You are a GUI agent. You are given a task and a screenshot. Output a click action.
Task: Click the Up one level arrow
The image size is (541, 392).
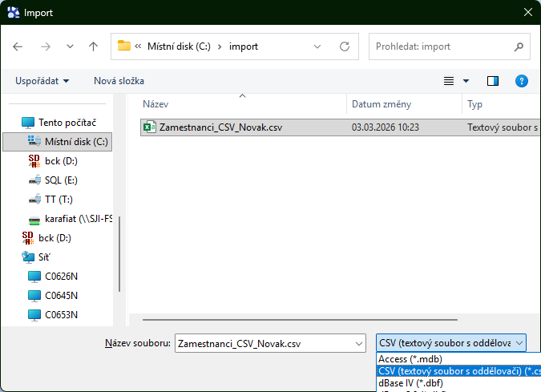[x=93, y=46]
